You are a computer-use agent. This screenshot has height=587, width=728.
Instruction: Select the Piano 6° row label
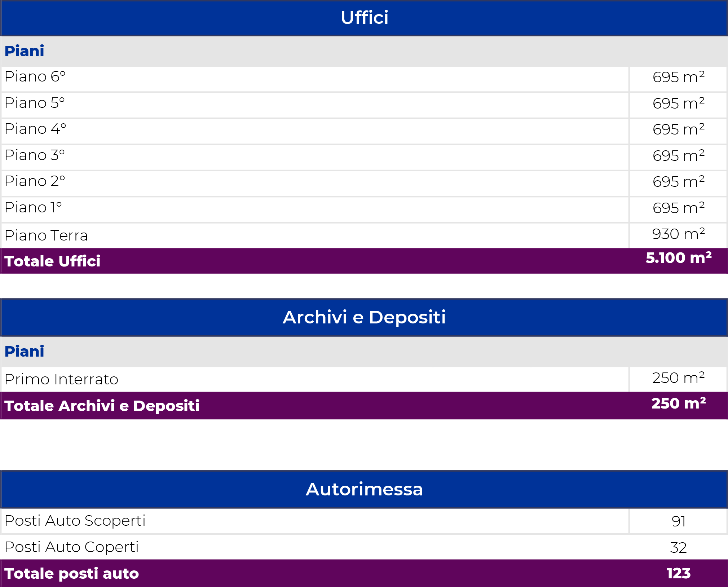(x=35, y=77)
